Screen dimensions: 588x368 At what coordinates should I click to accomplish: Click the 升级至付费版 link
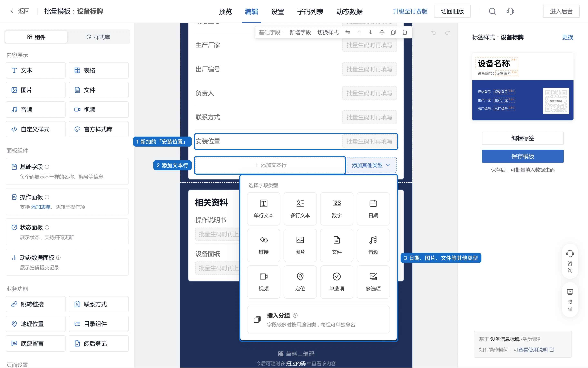click(x=410, y=11)
